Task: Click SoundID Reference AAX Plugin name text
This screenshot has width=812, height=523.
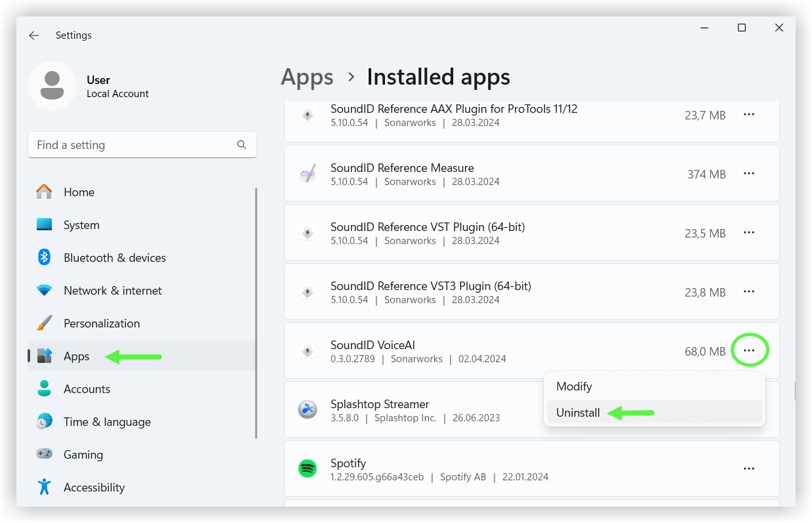Action: pyautogui.click(x=454, y=109)
